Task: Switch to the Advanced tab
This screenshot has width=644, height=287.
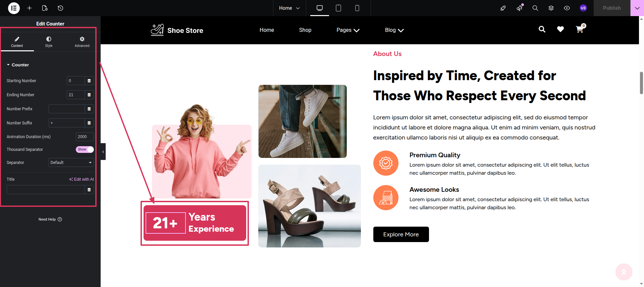Action: [x=82, y=42]
